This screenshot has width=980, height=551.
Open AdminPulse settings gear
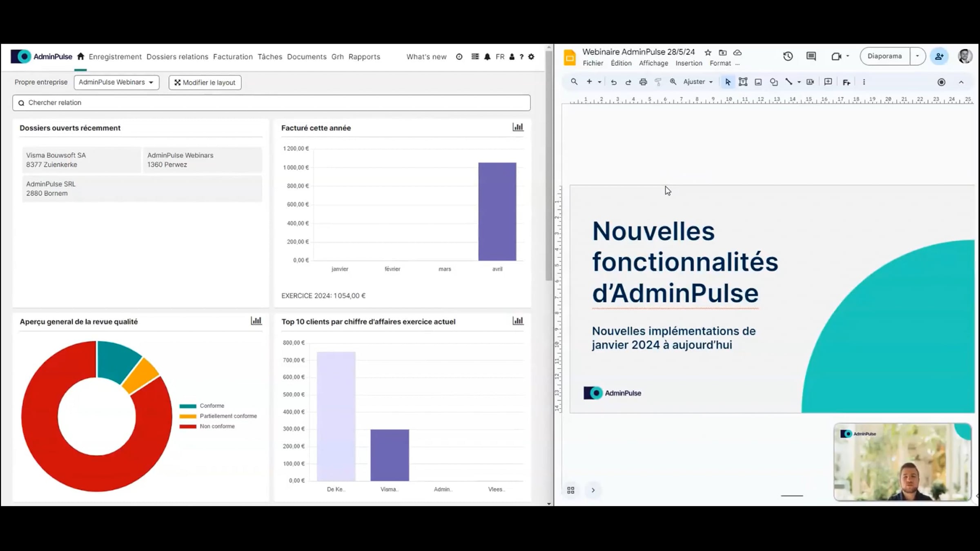531,57
